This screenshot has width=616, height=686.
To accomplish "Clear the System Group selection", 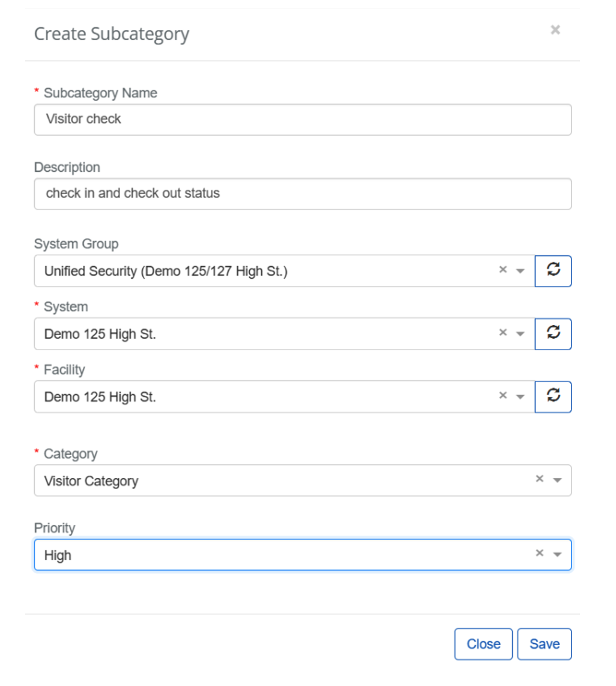I will (x=503, y=270).
